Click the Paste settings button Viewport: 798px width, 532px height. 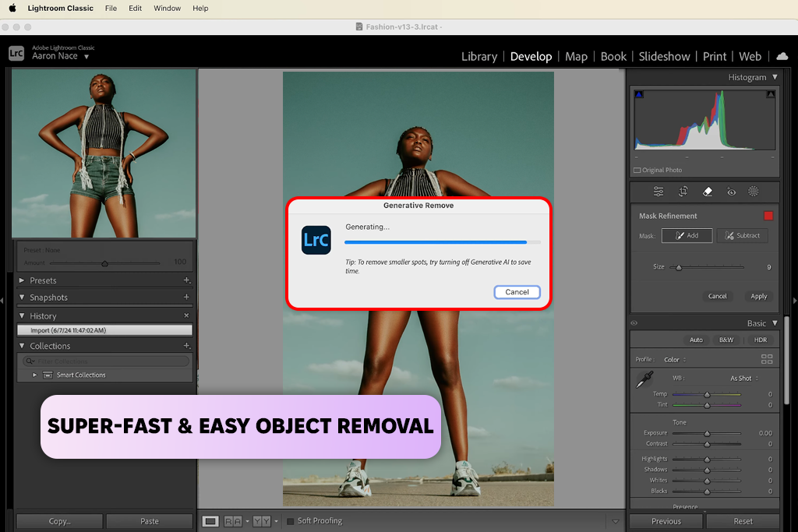[x=149, y=521]
